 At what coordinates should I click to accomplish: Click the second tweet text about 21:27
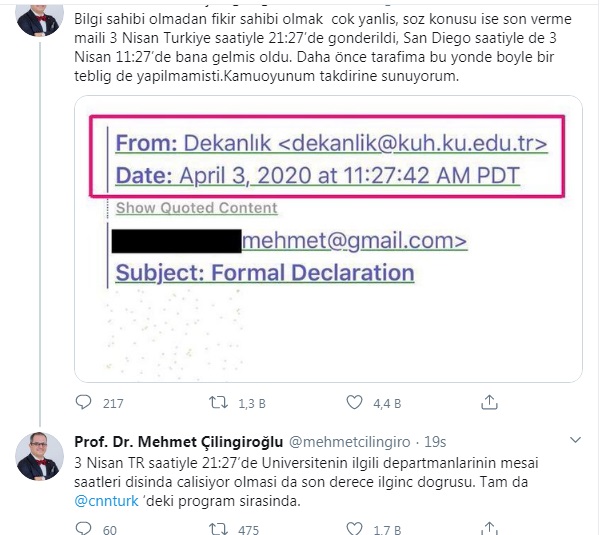306,482
